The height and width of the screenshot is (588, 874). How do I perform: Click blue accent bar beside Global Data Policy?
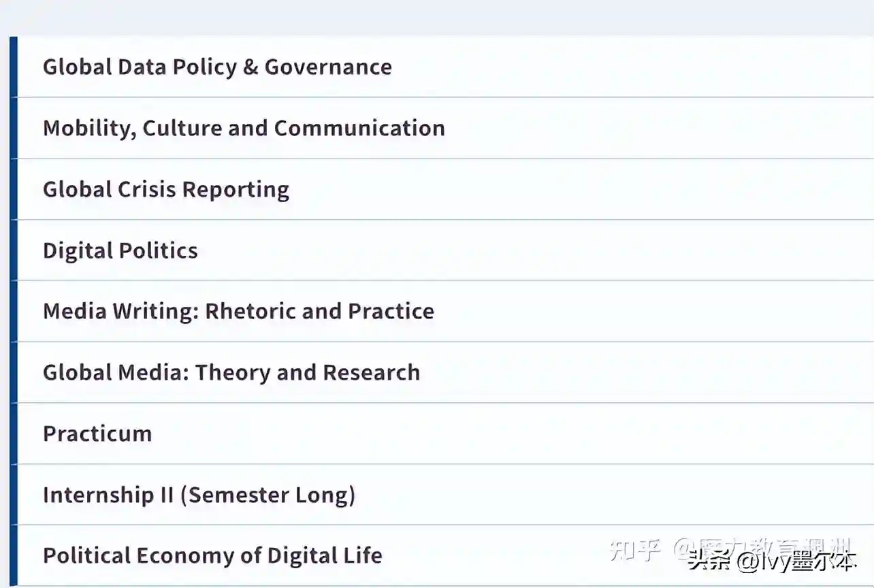click(x=13, y=67)
